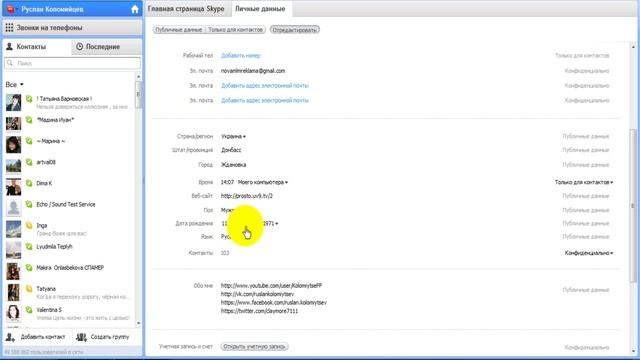Click profile pane scrollbar up arrow

(x=633, y=47)
